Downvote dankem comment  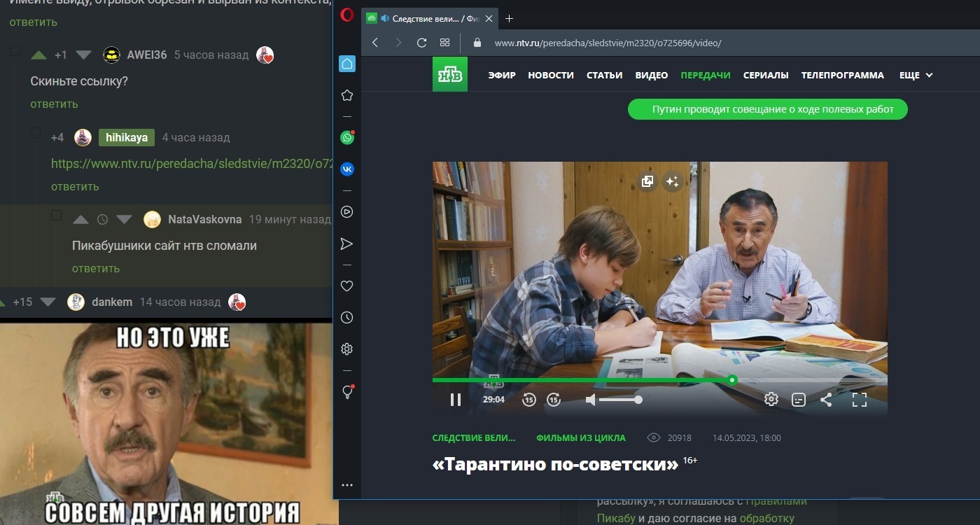[48, 302]
